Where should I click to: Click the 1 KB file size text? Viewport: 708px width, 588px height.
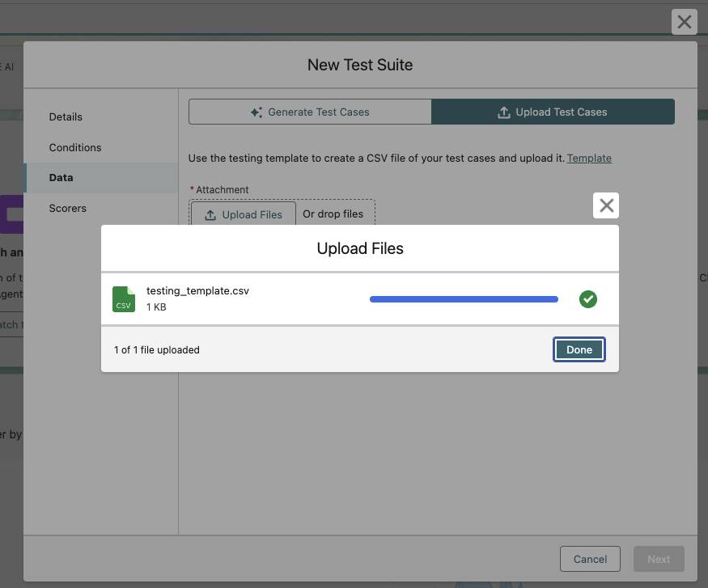pyautogui.click(x=156, y=307)
